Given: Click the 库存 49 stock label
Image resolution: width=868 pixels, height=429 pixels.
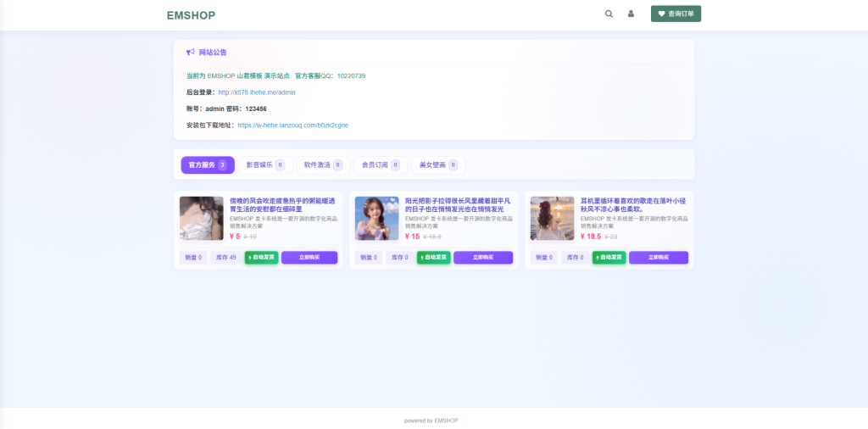Looking at the screenshot, I should tap(225, 258).
